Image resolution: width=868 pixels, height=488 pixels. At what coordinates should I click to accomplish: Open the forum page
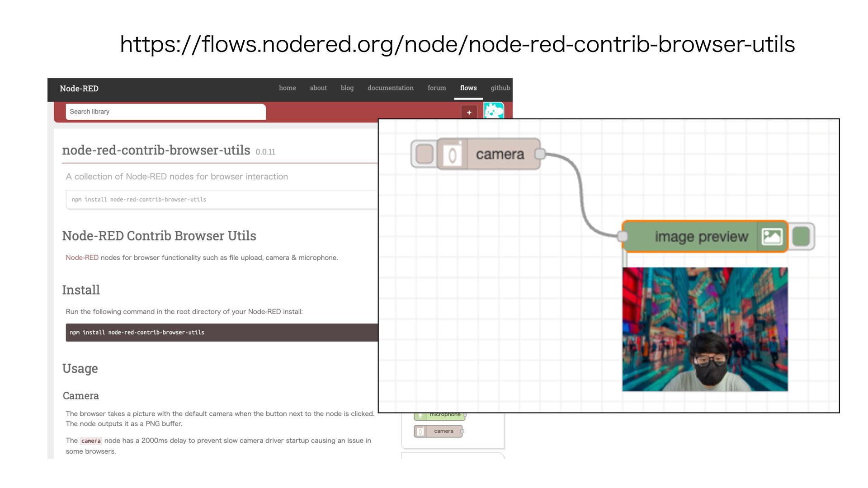pyautogui.click(x=437, y=88)
